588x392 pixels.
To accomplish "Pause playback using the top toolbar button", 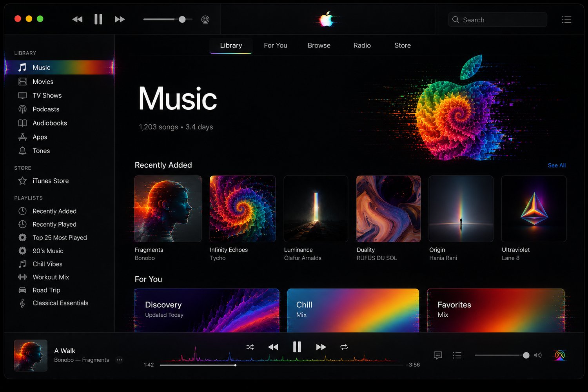I will (98, 19).
